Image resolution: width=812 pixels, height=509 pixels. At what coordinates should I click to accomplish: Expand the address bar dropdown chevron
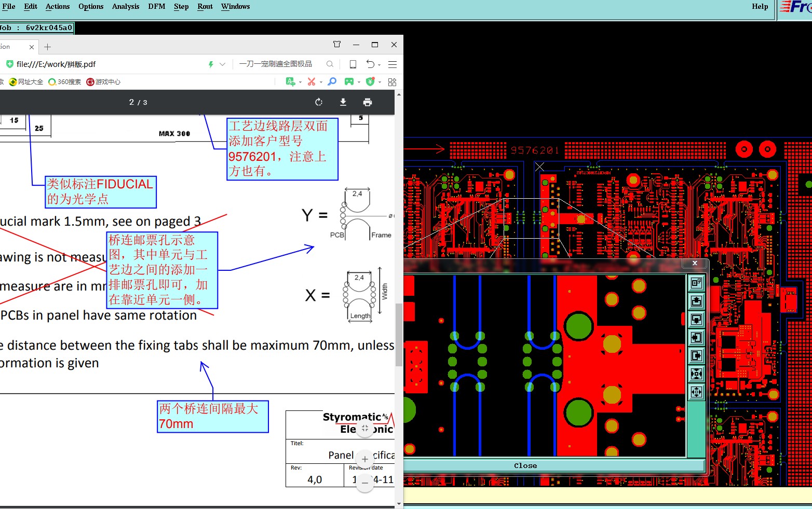tap(223, 64)
